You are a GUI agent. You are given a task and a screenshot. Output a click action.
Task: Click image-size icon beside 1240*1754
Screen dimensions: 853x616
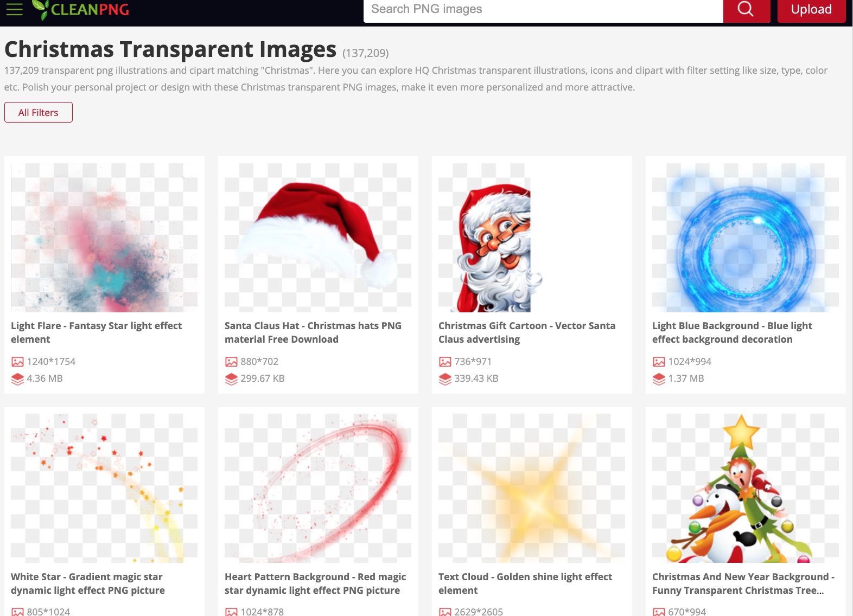17,362
